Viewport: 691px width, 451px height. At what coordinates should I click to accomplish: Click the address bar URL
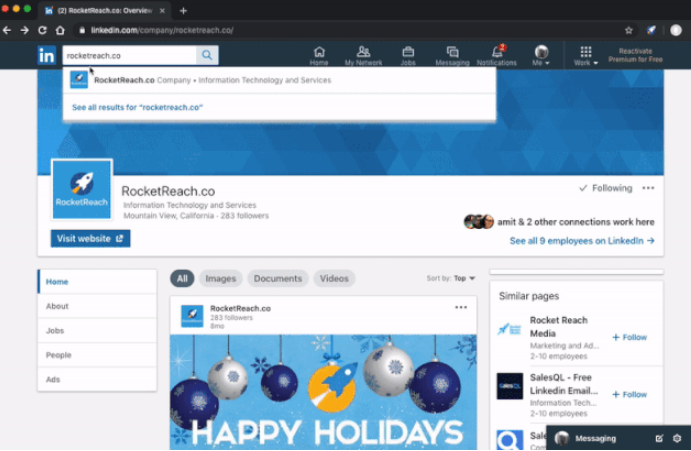(x=162, y=30)
